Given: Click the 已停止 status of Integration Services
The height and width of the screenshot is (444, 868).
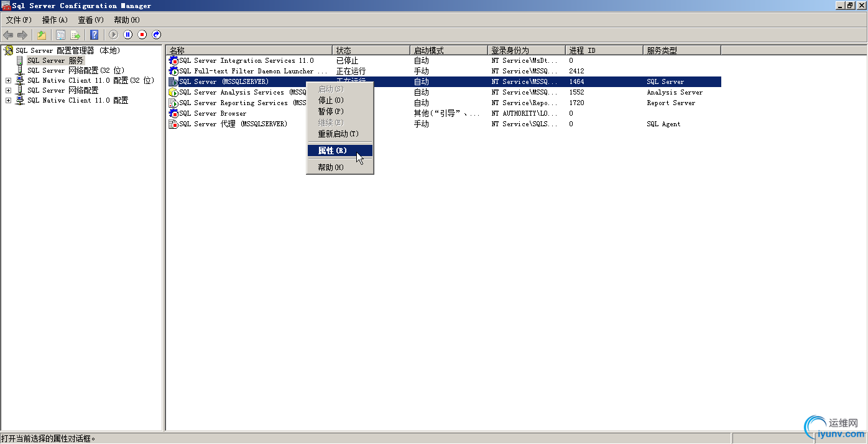Looking at the screenshot, I should click(x=348, y=60).
